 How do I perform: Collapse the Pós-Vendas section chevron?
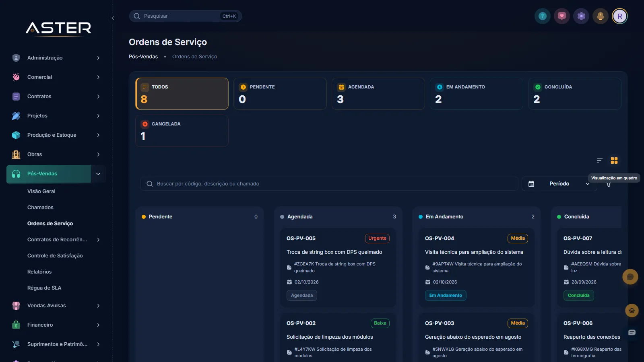point(98,174)
